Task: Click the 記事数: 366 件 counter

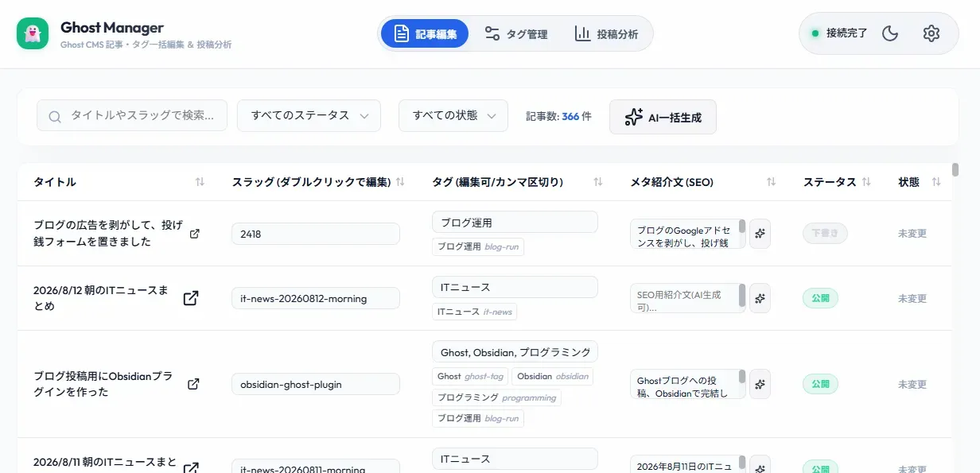Action: pyautogui.click(x=558, y=116)
